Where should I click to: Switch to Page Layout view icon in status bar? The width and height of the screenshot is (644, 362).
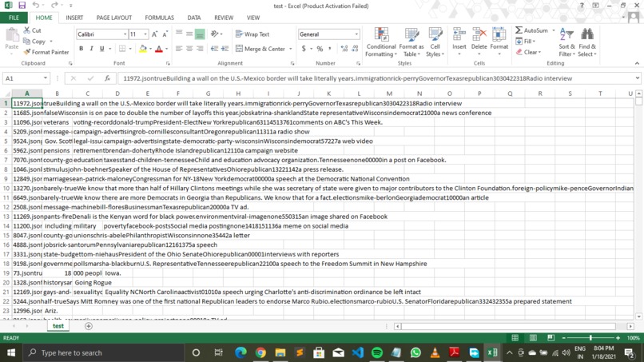pos(533,338)
